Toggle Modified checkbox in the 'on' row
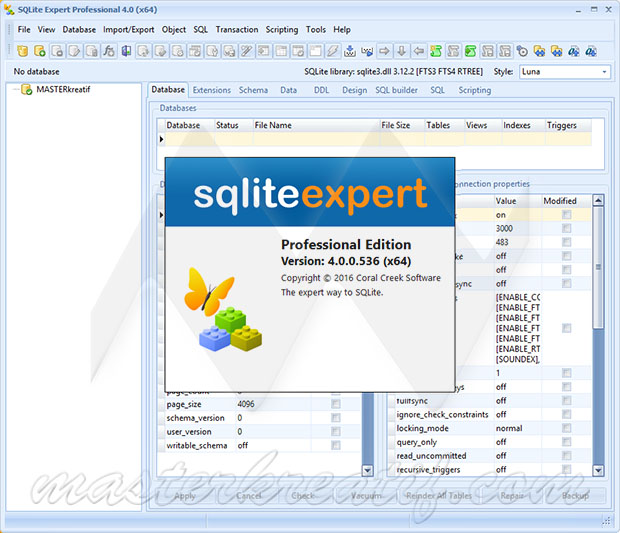 pyautogui.click(x=567, y=215)
